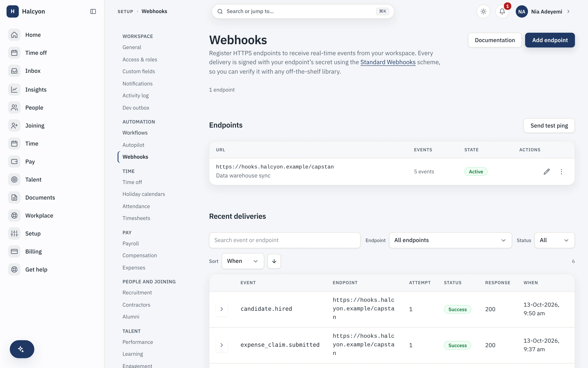
Task: Follow the Standard Webhooks link
Action: [x=388, y=62]
